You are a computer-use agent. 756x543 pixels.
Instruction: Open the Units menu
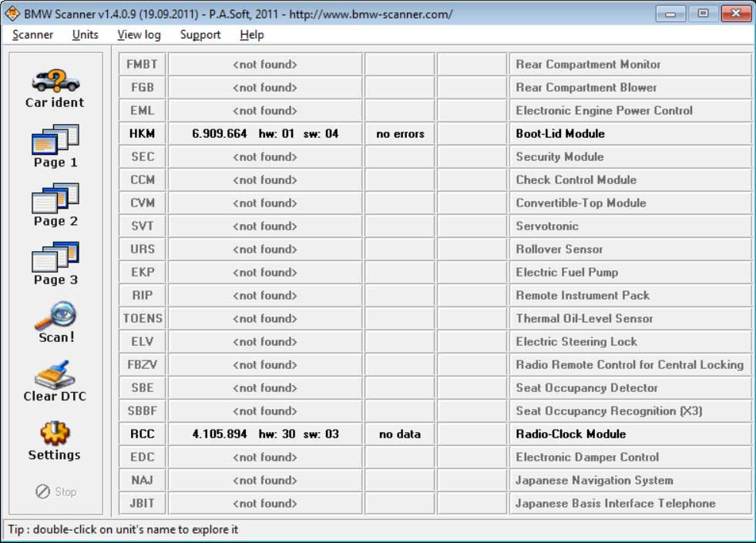[x=85, y=35]
